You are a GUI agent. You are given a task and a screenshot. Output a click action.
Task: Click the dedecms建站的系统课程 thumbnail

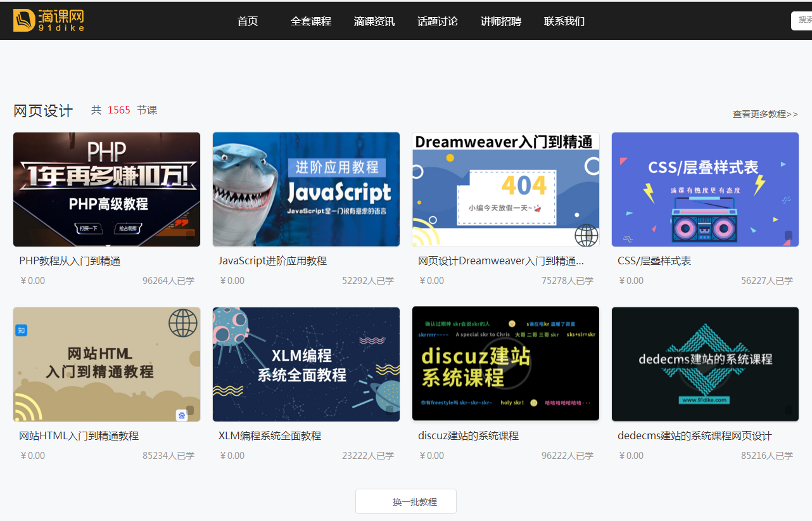click(x=705, y=364)
